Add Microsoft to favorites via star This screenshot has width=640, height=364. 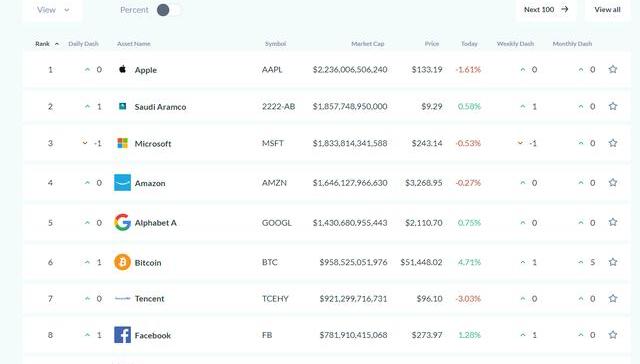click(x=613, y=143)
